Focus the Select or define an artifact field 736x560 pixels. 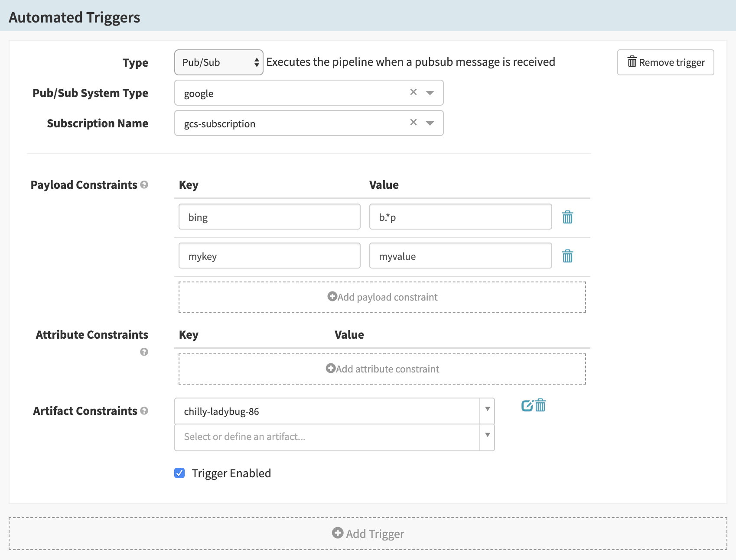[x=327, y=437]
